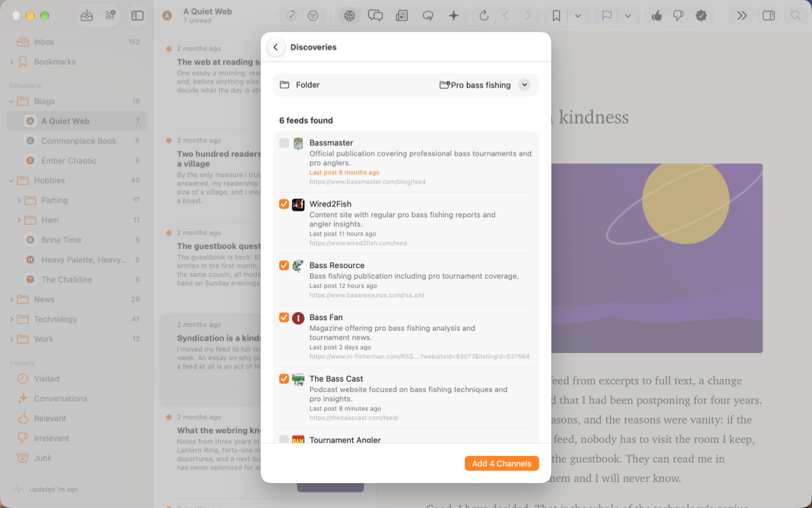Check the Bassmaster feed checkbox
The width and height of the screenshot is (812, 508).
tap(284, 143)
